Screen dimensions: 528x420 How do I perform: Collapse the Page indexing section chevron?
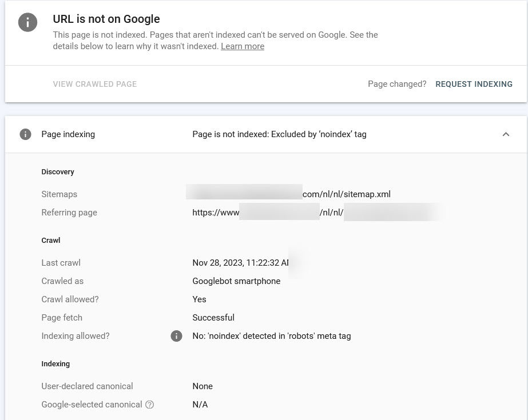click(506, 134)
